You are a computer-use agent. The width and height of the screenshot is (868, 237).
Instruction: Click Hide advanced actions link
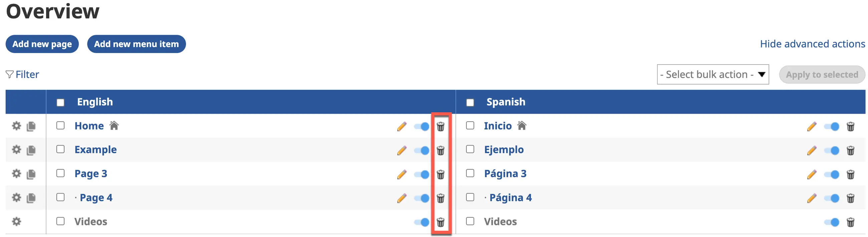tap(812, 44)
